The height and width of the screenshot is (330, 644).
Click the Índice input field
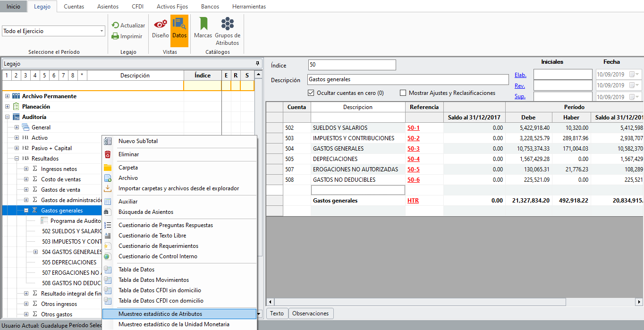pyautogui.click(x=352, y=65)
